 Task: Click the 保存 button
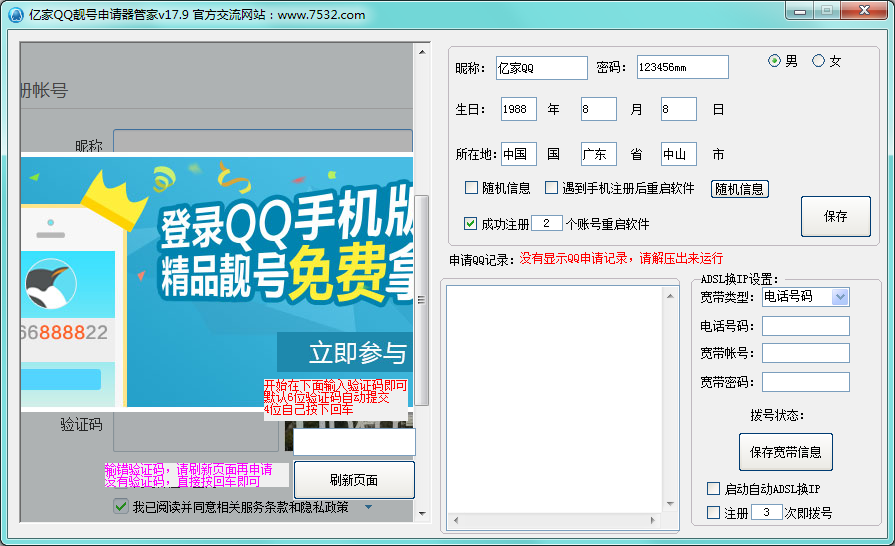[x=836, y=216]
